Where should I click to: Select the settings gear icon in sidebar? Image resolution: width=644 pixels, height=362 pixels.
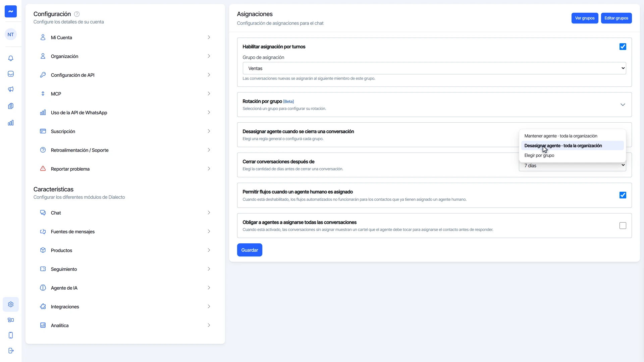[x=11, y=304]
